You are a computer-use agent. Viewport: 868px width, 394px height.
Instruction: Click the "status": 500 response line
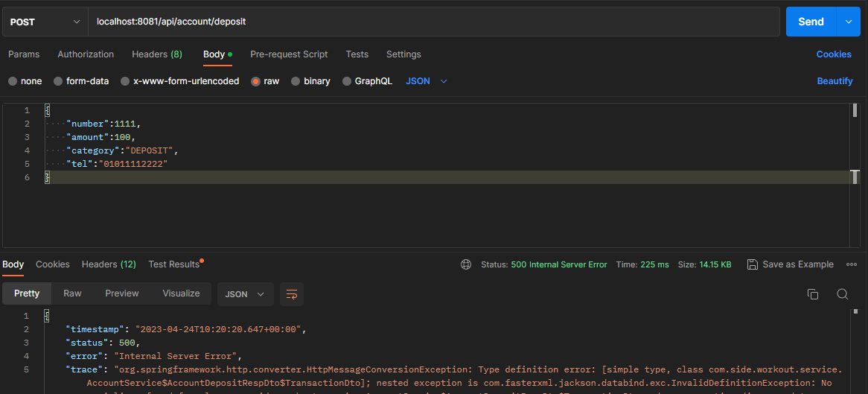click(x=103, y=343)
